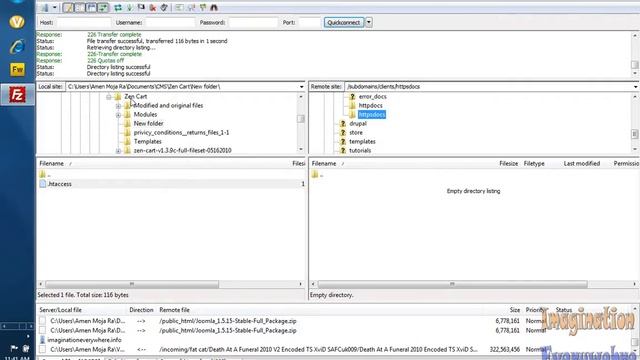
Task: Collapse the Zen Cart tree node
Action: point(109,97)
